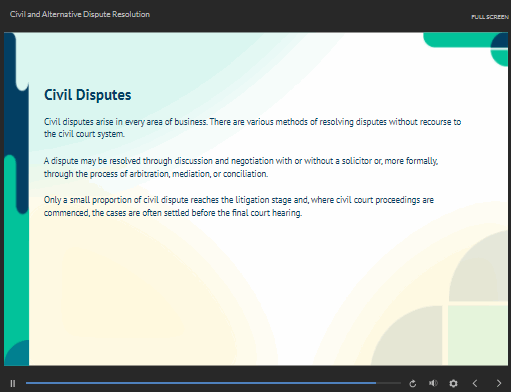Click the paragraph about the litigation stage

239,206
